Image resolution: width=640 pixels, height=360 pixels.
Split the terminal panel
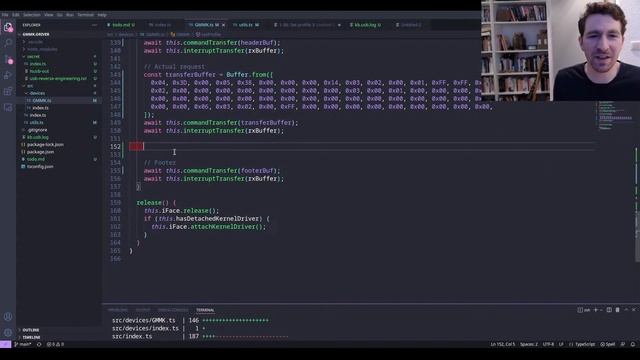point(609,310)
